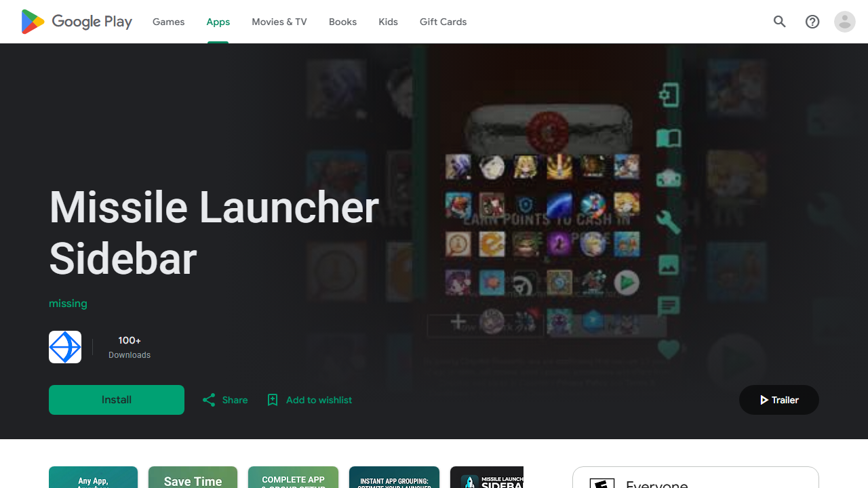Viewport: 868px width, 488px height.
Task: Click the "Missile Launcher Sidebar" title
Action: pyautogui.click(x=214, y=232)
